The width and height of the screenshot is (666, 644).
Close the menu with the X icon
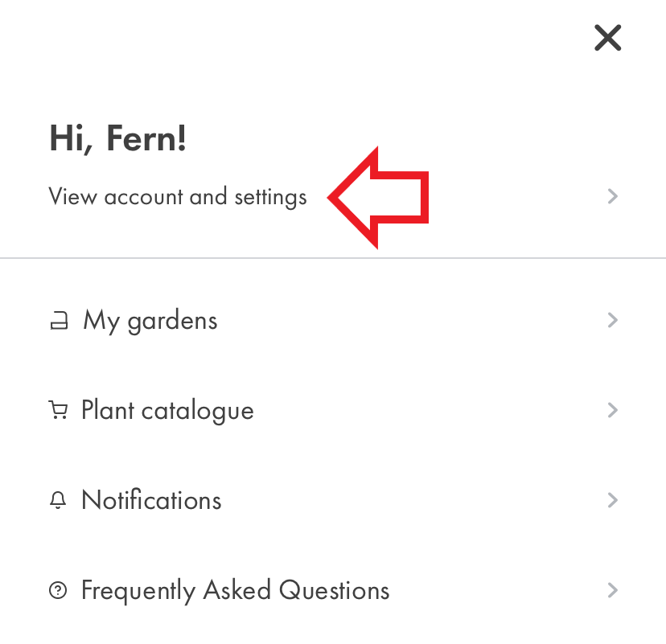point(607,38)
